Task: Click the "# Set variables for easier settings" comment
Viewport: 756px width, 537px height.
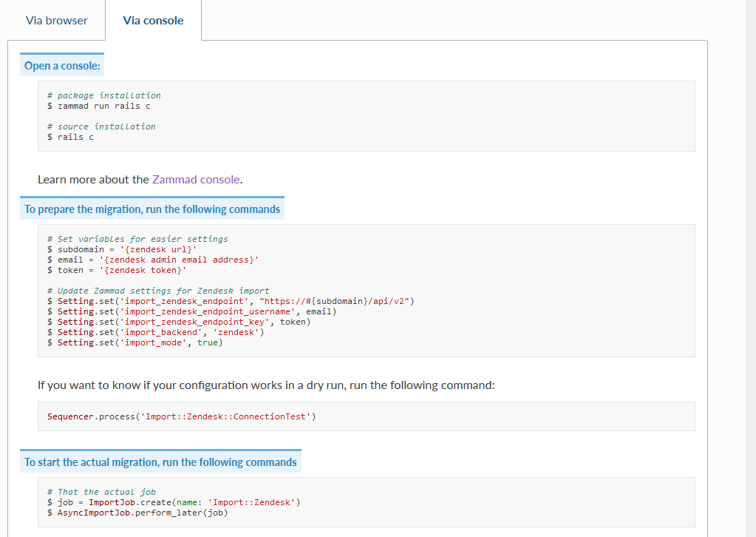Action: 137,239
